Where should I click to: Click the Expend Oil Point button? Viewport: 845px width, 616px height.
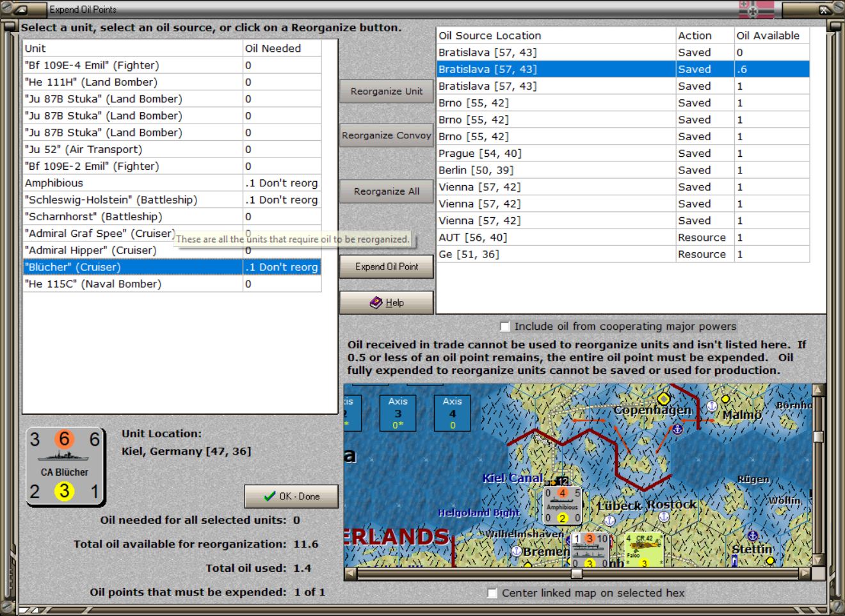(x=387, y=267)
